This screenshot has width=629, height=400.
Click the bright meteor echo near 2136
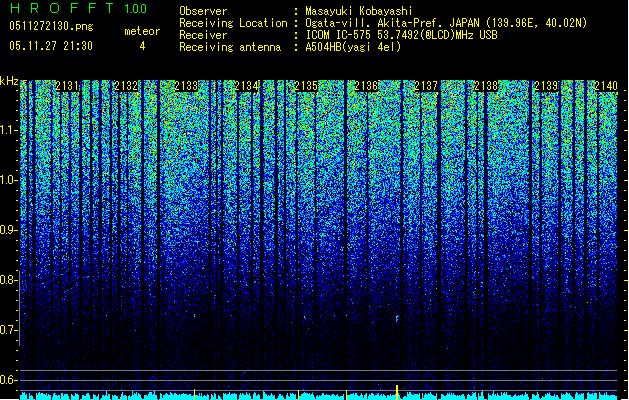click(397, 319)
